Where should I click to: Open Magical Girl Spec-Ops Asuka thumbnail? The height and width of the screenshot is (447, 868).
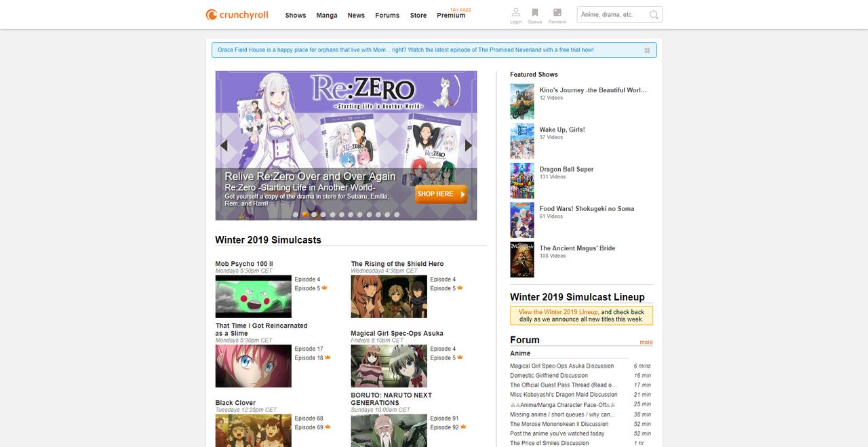coord(389,366)
